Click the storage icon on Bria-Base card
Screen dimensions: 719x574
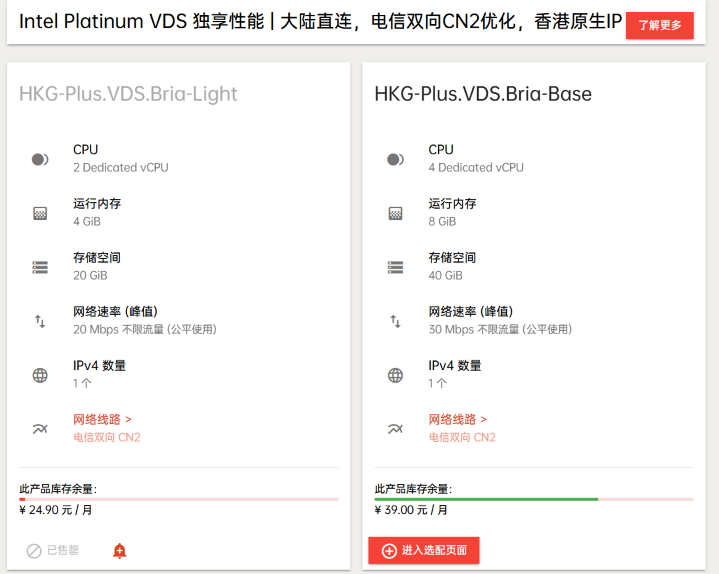pos(395,267)
